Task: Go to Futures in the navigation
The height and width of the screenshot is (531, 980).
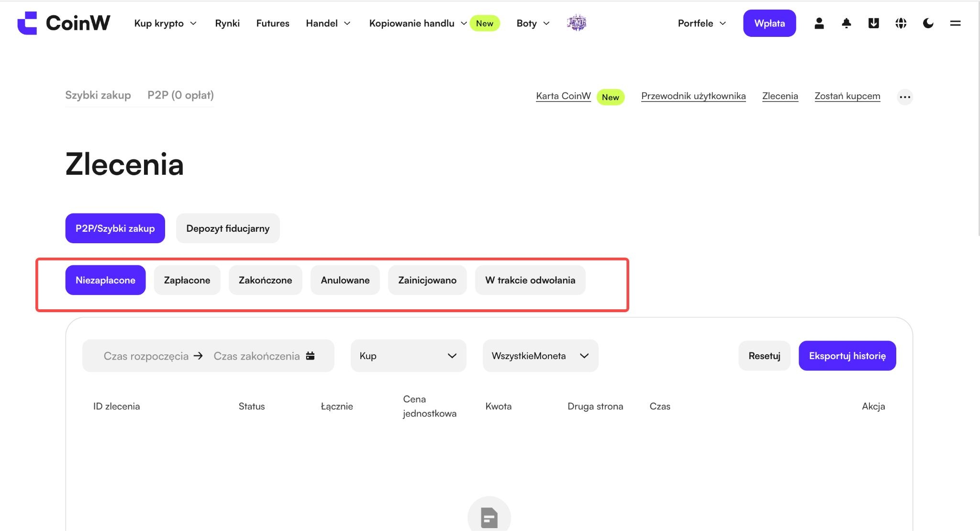Action: click(273, 23)
